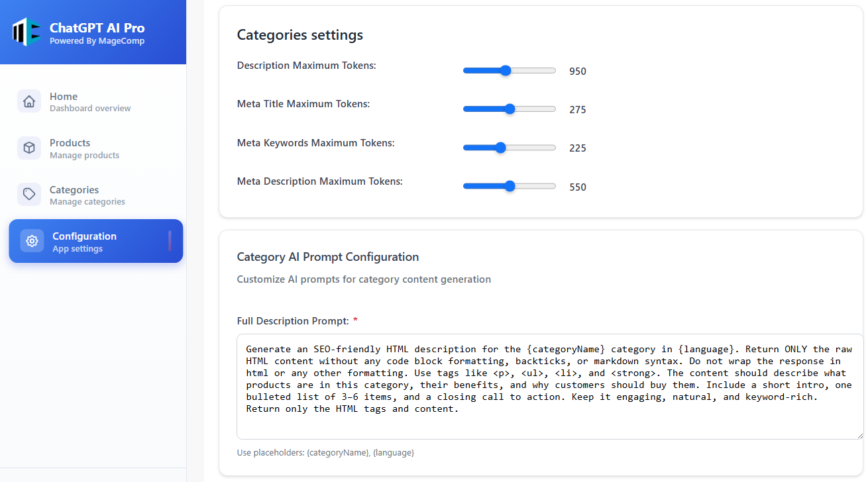Click the prompt text area resize handle
The image size is (868, 482).
click(859, 435)
